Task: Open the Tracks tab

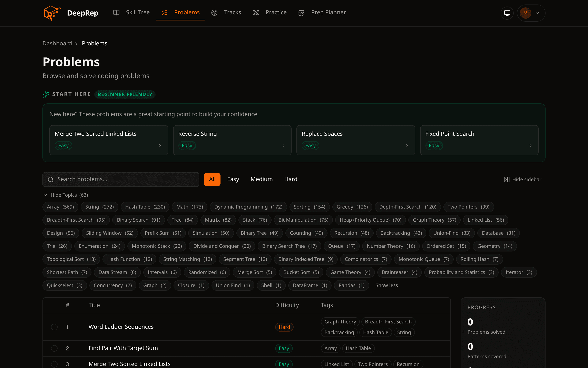Action: click(x=226, y=12)
